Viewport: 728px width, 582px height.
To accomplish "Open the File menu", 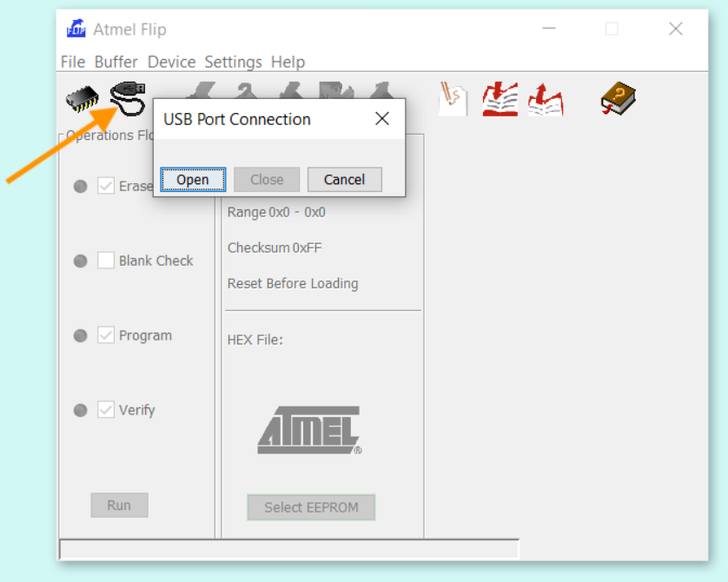I will click(x=73, y=63).
